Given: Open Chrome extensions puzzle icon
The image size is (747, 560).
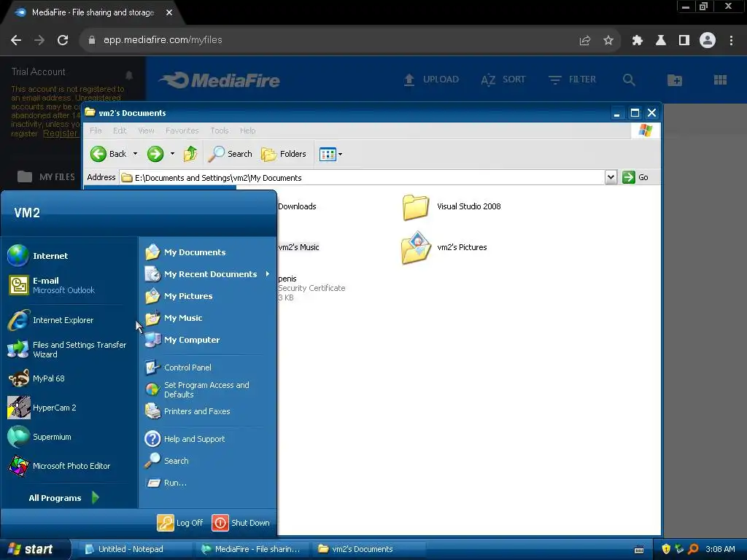Looking at the screenshot, I should pos(638,40).
